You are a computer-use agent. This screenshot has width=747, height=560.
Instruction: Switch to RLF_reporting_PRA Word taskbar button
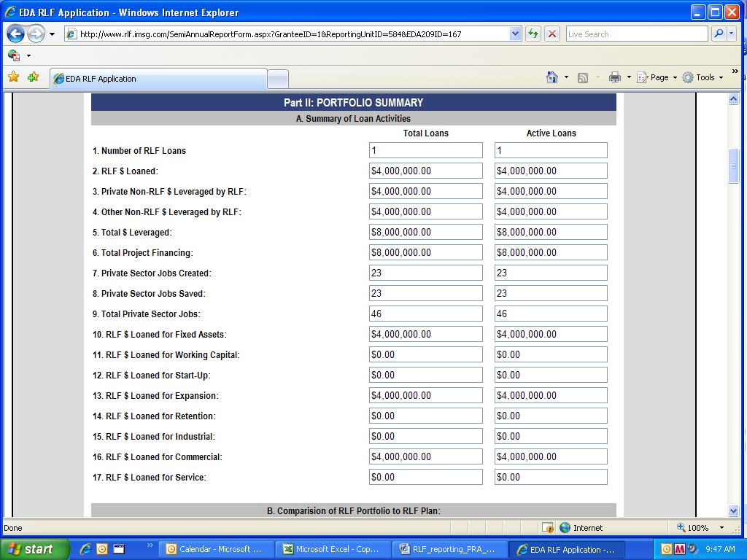coord(449,549)
